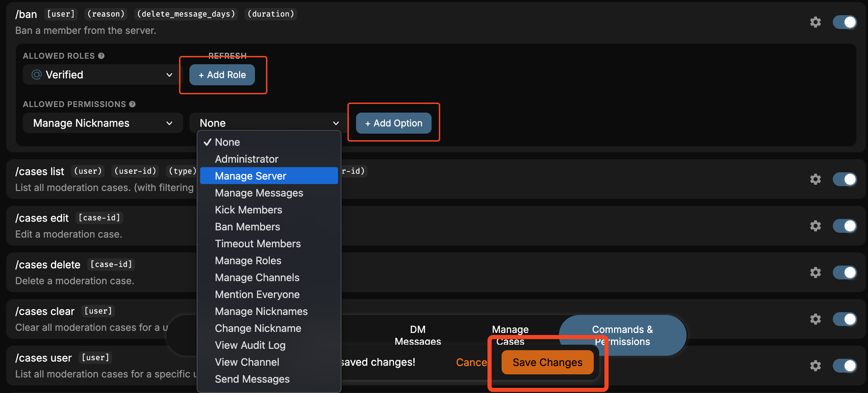Choose Mention Everyone permission option

coord(269,294)
